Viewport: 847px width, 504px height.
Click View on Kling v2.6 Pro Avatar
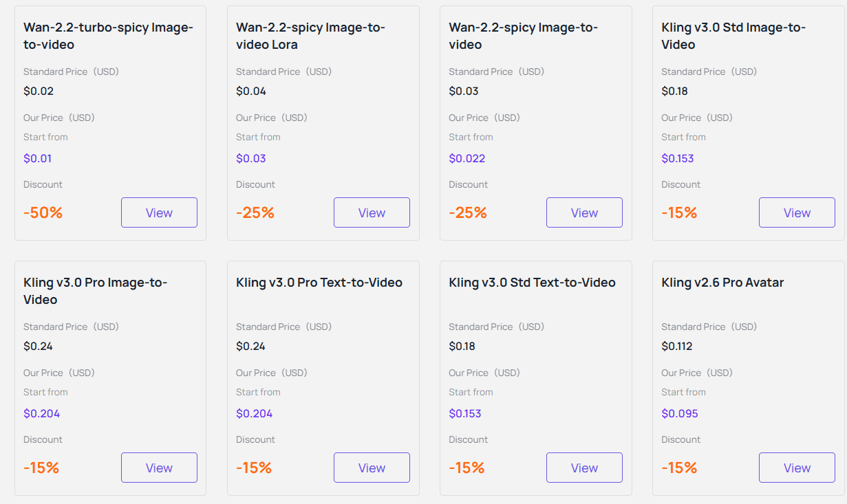click(x=797, y=468)
